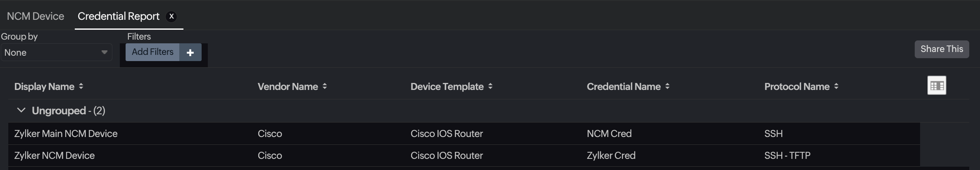Click the SSH - TFTP protocol cell
980x170 pixels.
(787, 156)
